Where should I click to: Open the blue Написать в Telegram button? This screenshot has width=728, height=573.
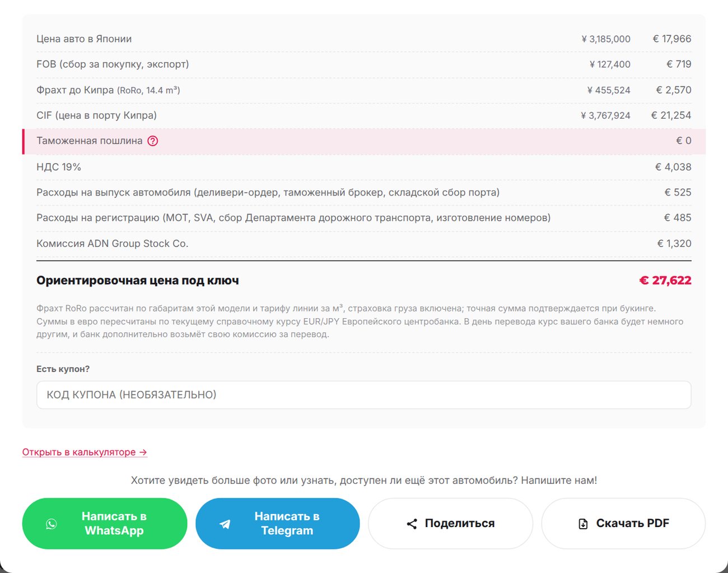277,524
